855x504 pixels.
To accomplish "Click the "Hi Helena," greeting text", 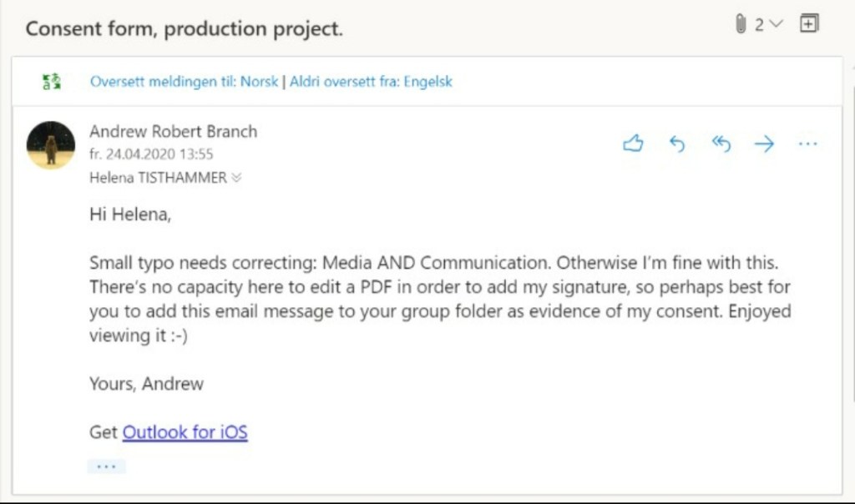I will point(130,215).
